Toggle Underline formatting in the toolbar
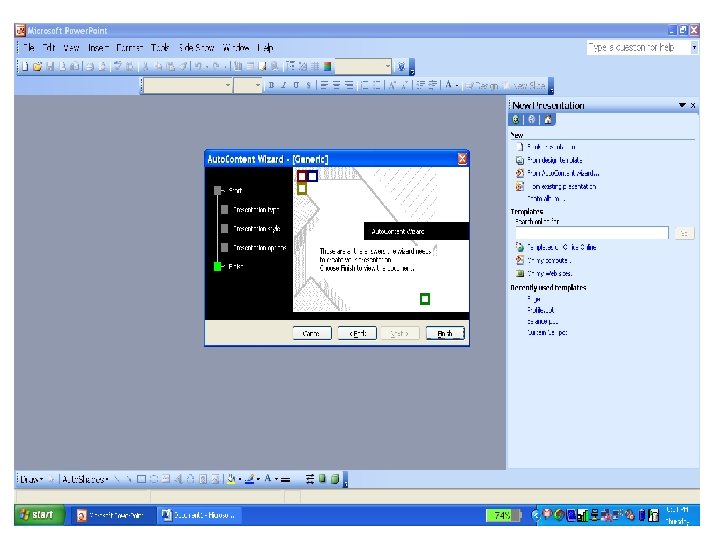Viewport: 720px width, 540px height. pos(296,85)
